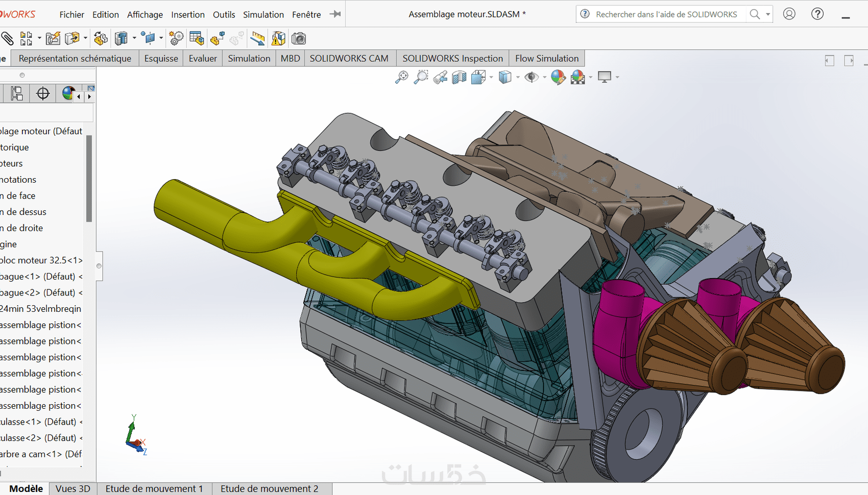
Task: Click the Edit Appearance color ball
Action: (558, 77)
